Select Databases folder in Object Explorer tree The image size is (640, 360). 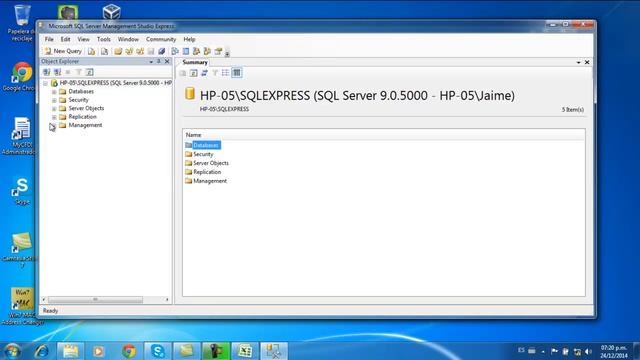81,91
